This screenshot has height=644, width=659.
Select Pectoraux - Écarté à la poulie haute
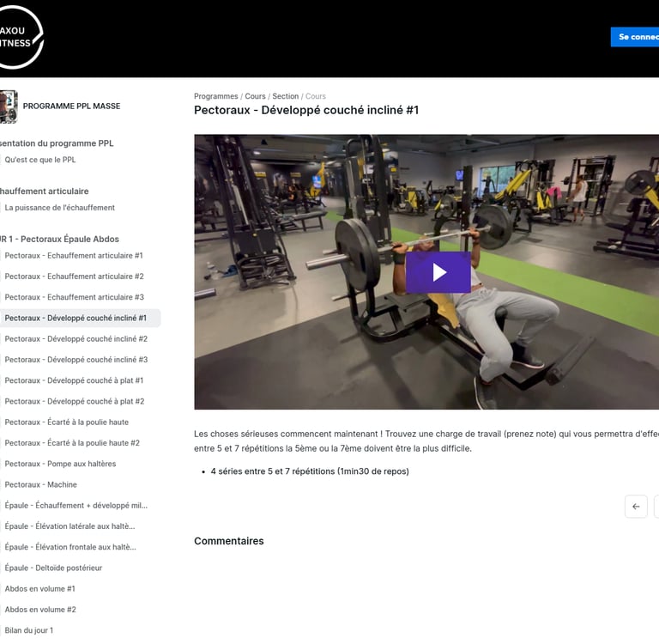pyautogui.click(x=66, y=422)
